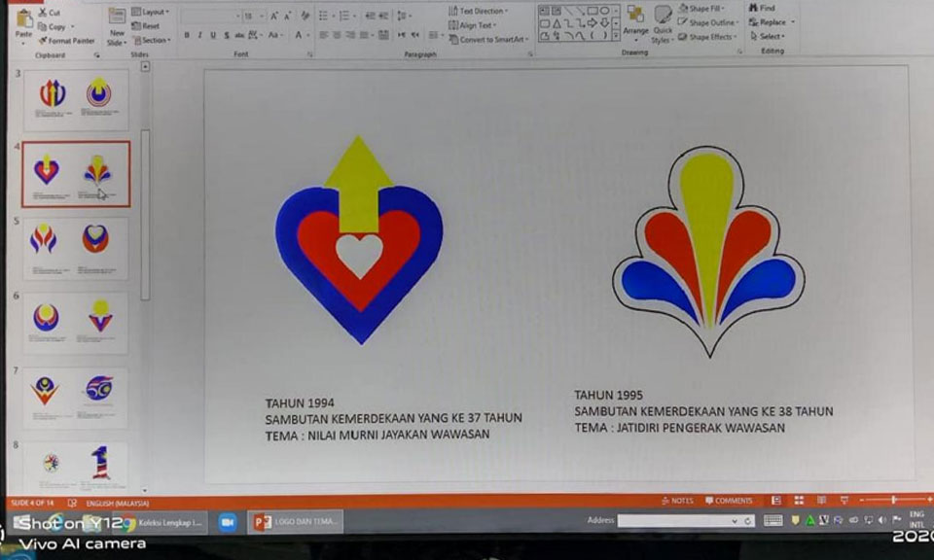Expand the Layout dropdown
934x560 pixels.
149,12
